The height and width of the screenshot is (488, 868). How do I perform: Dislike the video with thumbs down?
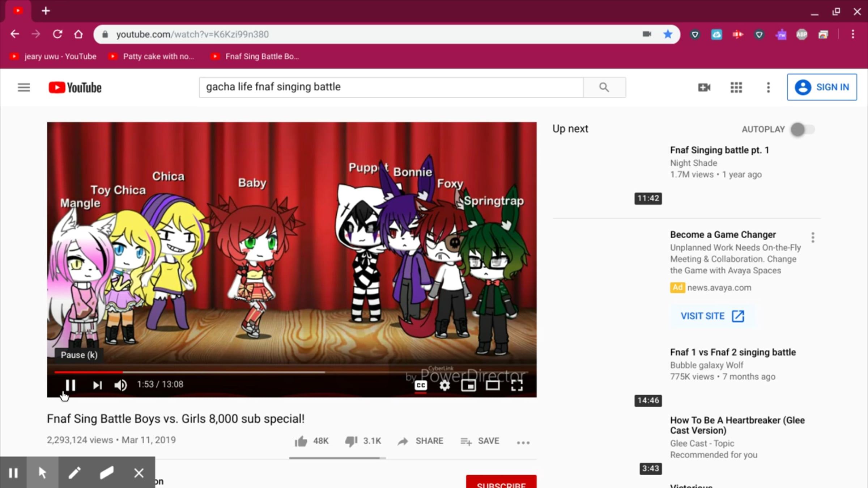tap(351, 441)
